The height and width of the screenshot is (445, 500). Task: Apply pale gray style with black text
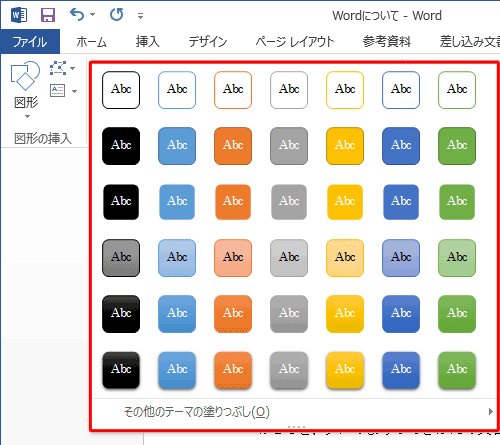pyautogui.click(x=121, y=258)
